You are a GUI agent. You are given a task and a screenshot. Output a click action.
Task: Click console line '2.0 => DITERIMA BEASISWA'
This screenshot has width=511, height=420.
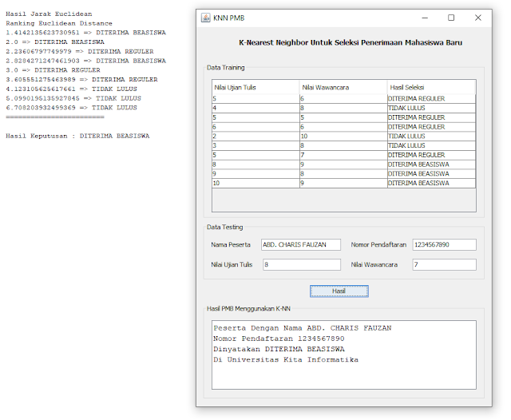point(55,42)
